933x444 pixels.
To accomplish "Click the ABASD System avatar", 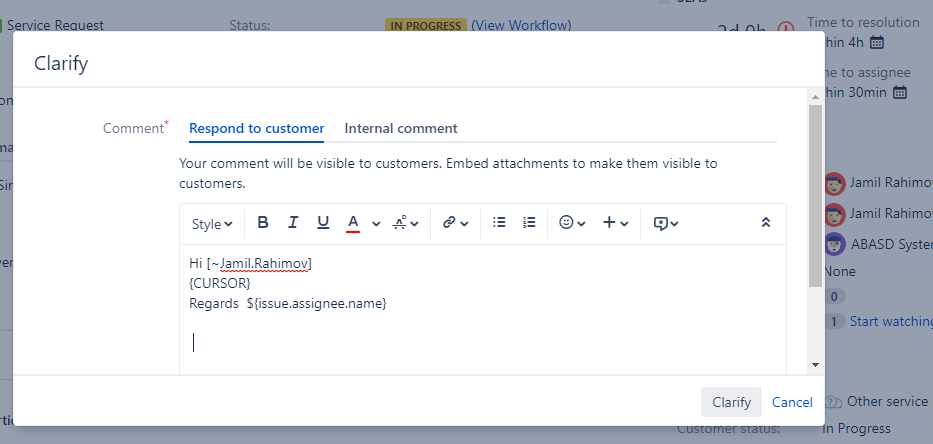I will 834,244.
